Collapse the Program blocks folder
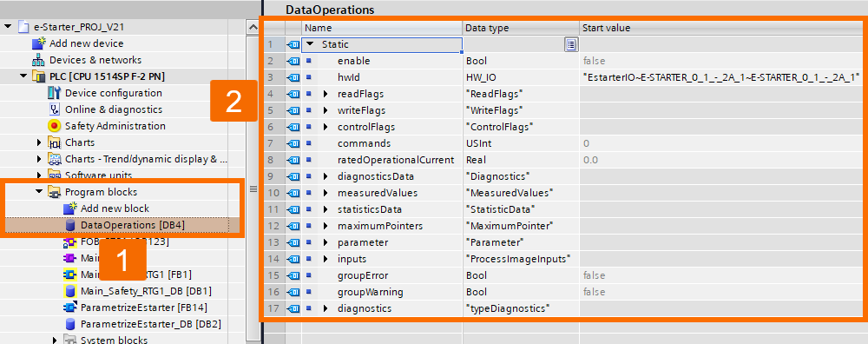Viewport: 868px width, 344px height. (39, 192)
